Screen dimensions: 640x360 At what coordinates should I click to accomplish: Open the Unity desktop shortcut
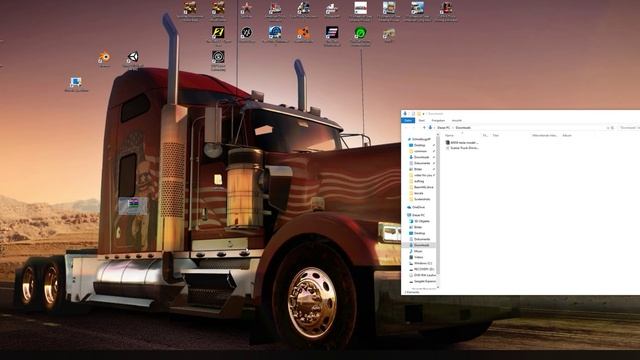pyautogui.click(x=133, y=60)
